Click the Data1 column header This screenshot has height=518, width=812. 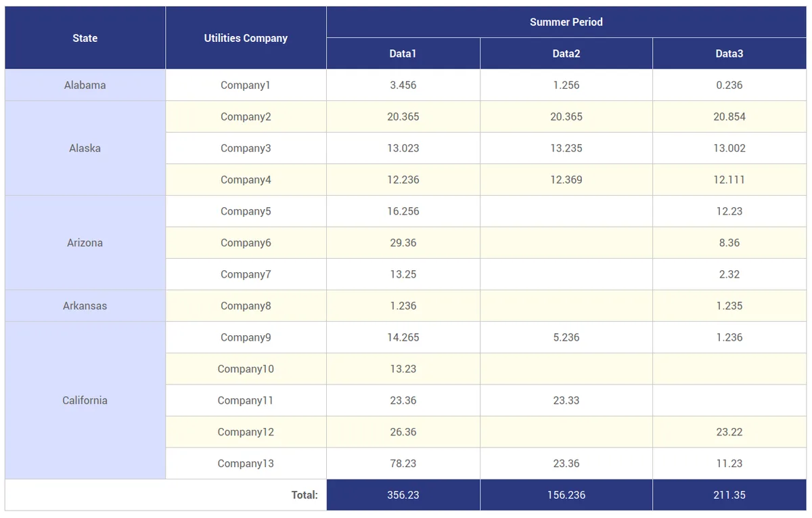tap(403, 53)
